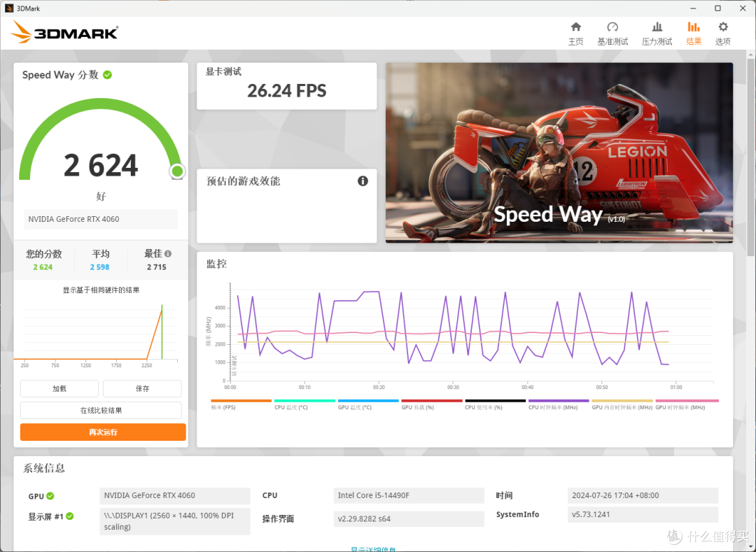The width and height of the screenshot is (756, 552).
Task: Click the Intel Core i5-14490F CPU field
Action: pyautogui.click(x=409, y=495)
